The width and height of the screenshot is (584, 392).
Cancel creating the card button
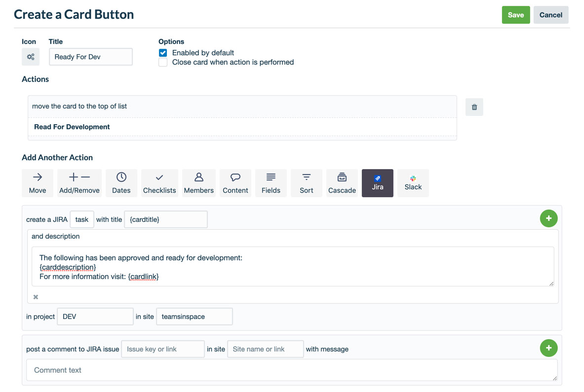551,15
